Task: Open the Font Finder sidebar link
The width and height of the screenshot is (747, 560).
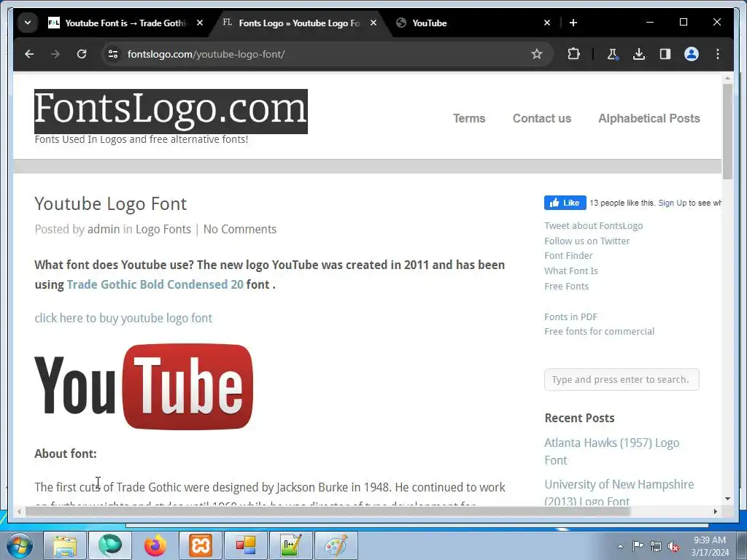Action: [x=568, y=256]
